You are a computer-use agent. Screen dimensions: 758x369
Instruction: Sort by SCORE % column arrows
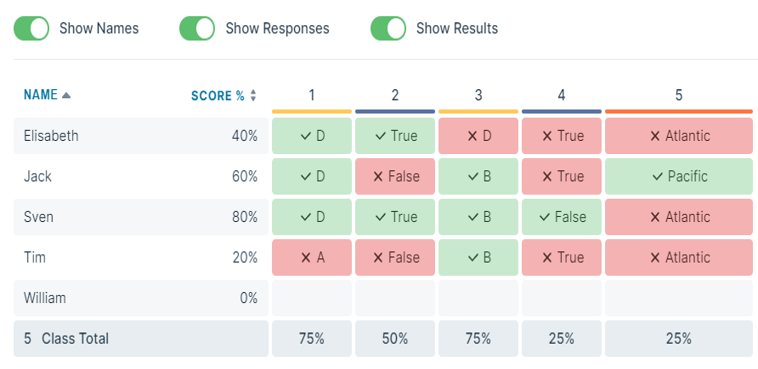[253, 96]
